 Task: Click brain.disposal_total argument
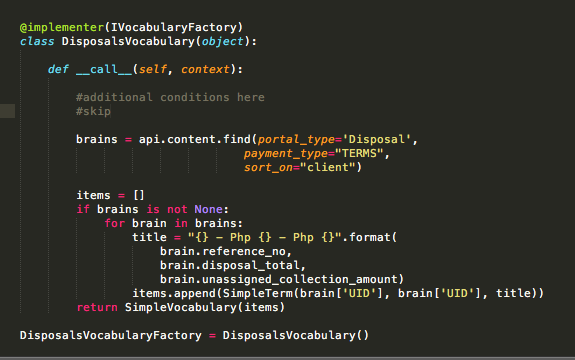[x=230, y=265]
